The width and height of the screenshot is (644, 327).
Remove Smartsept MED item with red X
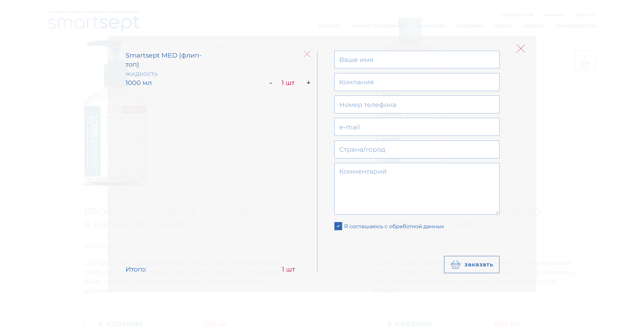[307, 54]
